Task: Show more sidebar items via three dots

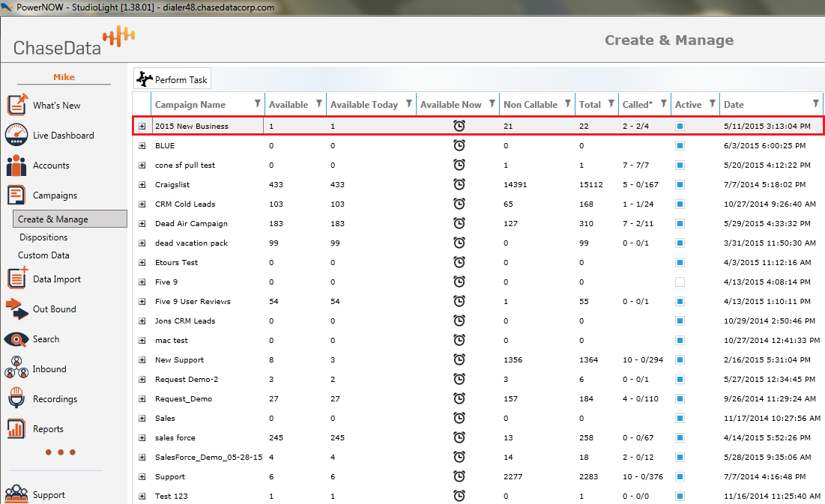Action: pos(60,452)
